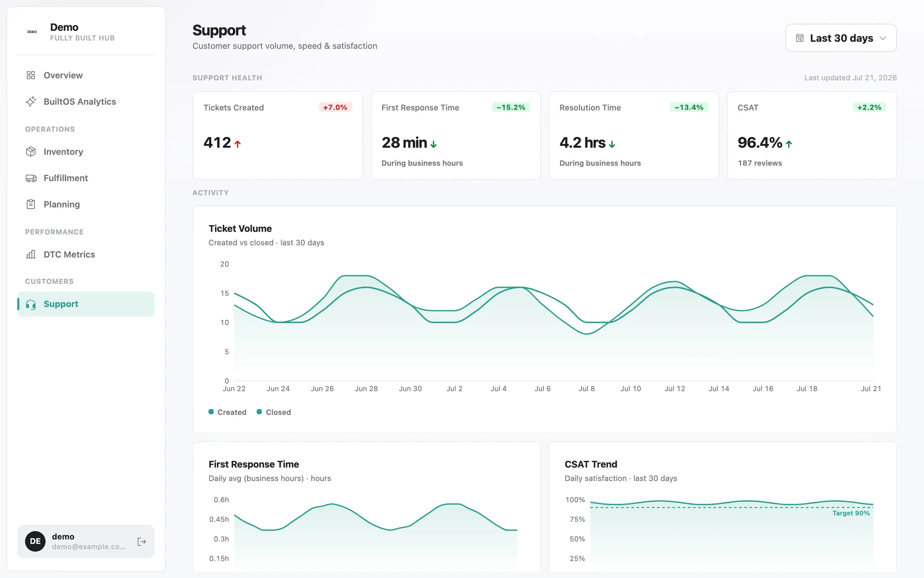Click the Inventory box icon

(x=31, y=152)
